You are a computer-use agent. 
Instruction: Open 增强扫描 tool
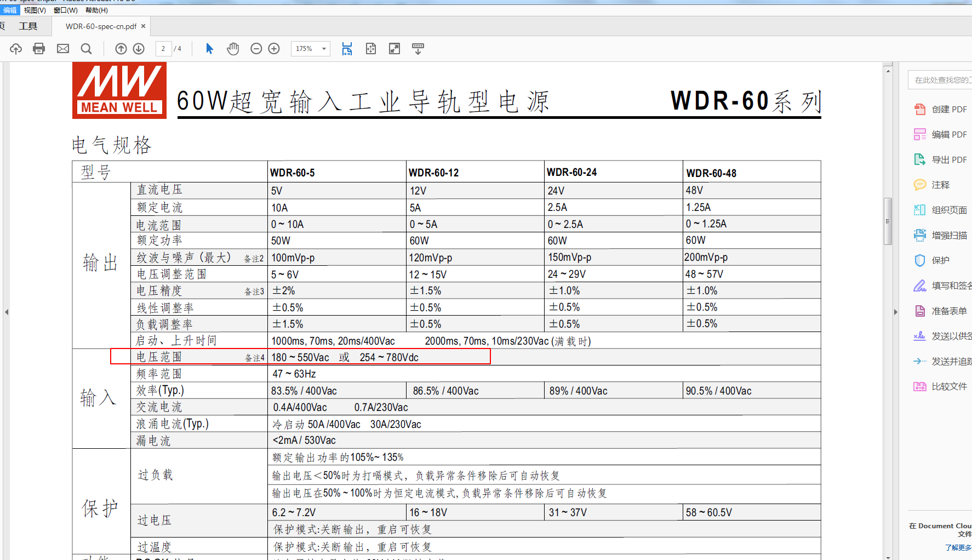pos(941,235)
